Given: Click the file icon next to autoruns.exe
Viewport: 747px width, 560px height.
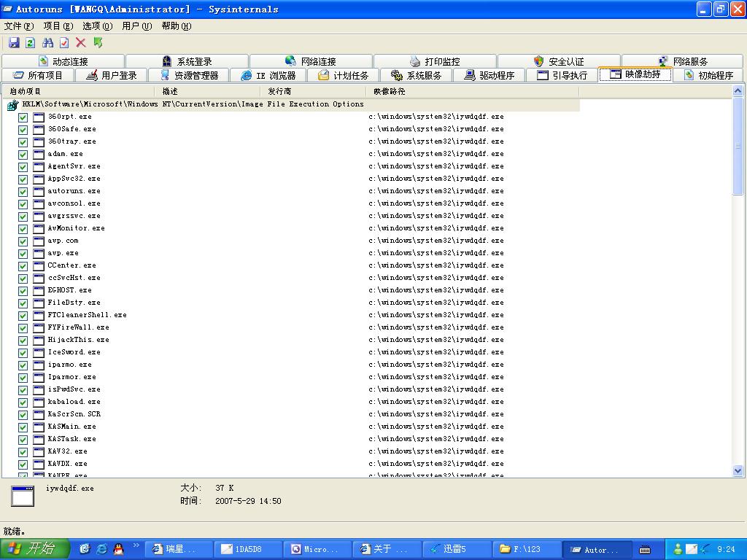Looking at the screenshot, I should [x=39, y=192].
